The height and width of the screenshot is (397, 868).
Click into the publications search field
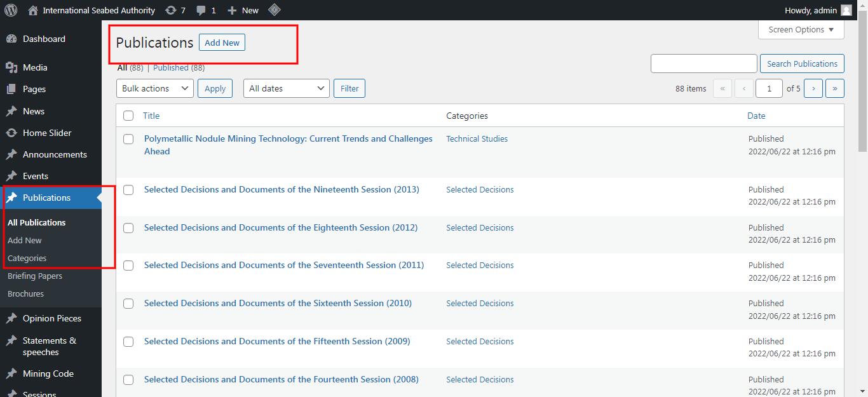click(704, 64)
